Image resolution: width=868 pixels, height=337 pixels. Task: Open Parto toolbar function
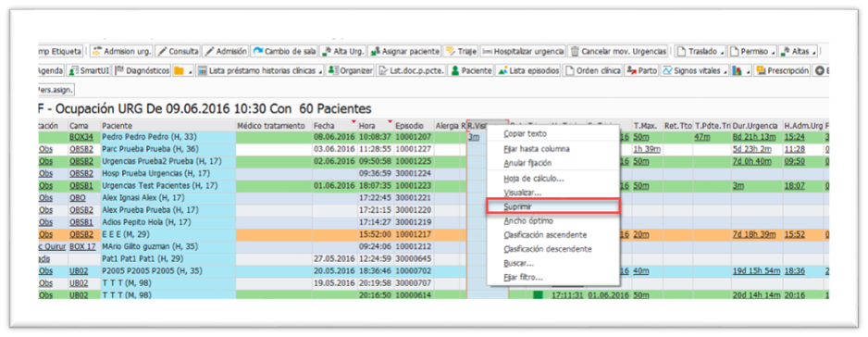pos(642,71)
